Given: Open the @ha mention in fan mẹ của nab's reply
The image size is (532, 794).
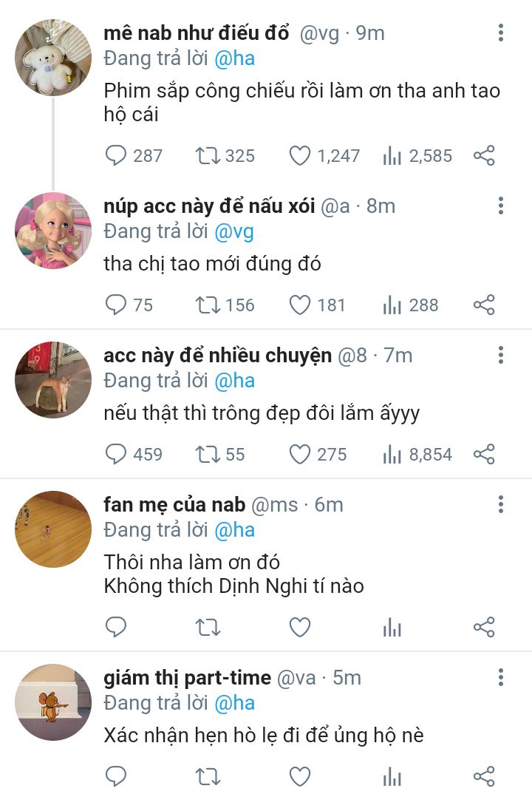Looking at the screenshot, I should coord(234,530).
